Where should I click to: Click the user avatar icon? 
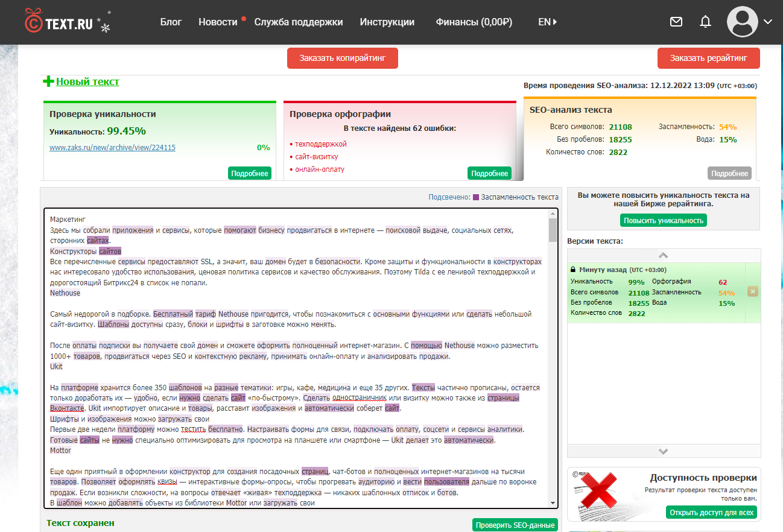click(x=743, y=22)
